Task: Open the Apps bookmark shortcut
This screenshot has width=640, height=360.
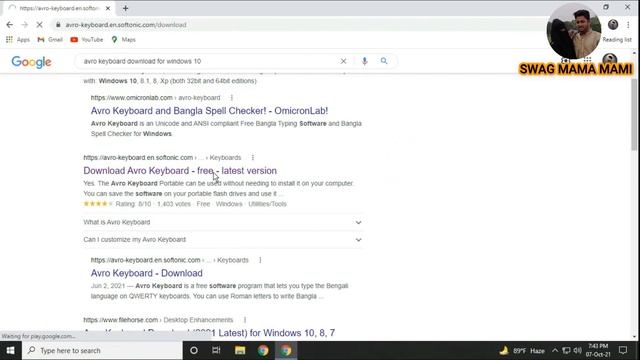Action: click(x=18, y=40)
